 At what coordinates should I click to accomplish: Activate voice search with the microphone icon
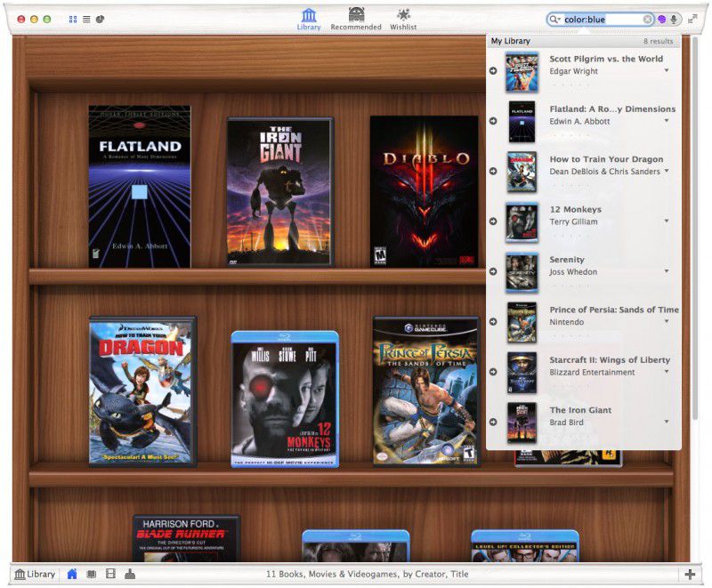coord(674,19)
